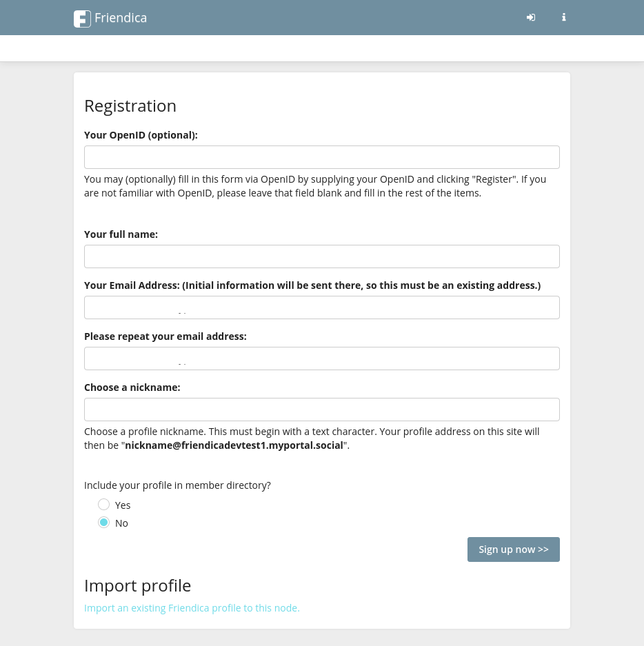Click the Your Email Address input box
The image size is (644, 646).
coord(322,307)
